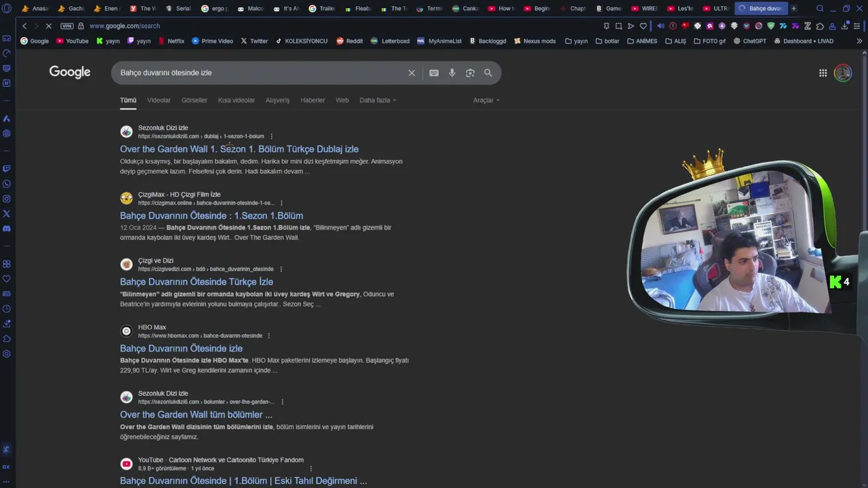This screenshot has height=488, width=868.
Task: Open the Reddit bookmark
Action: pyautogui.click(x=349, y=41)
